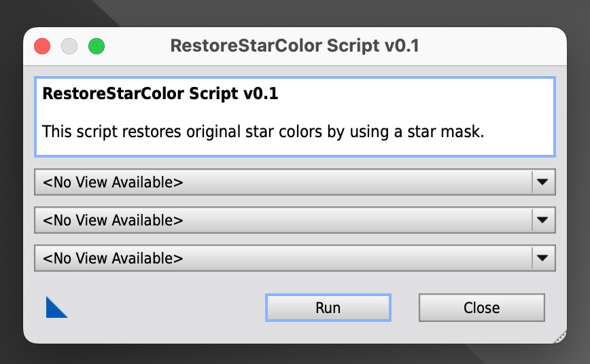Click empty title bar space right of the title
The image size is (590, 364).
489,46
